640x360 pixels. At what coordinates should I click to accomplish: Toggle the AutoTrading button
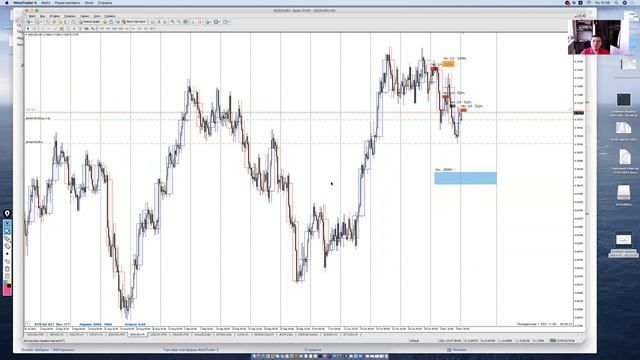(x=134, y=22)
